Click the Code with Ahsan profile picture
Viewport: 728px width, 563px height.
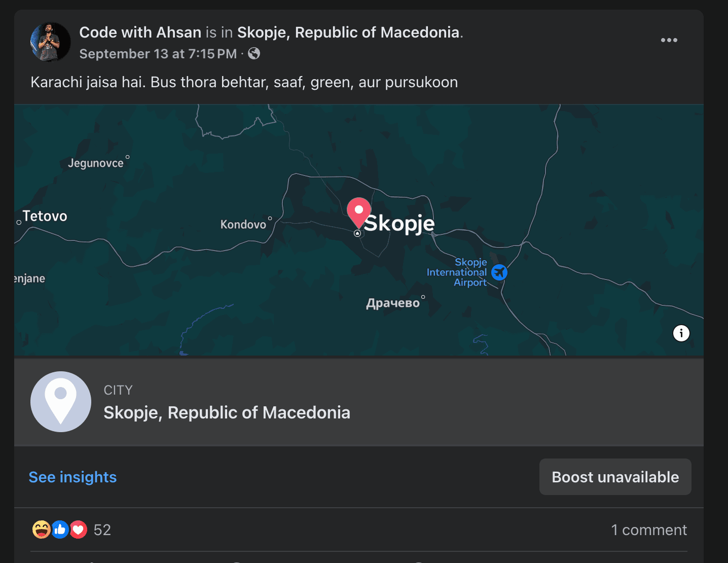coord(51,42)
